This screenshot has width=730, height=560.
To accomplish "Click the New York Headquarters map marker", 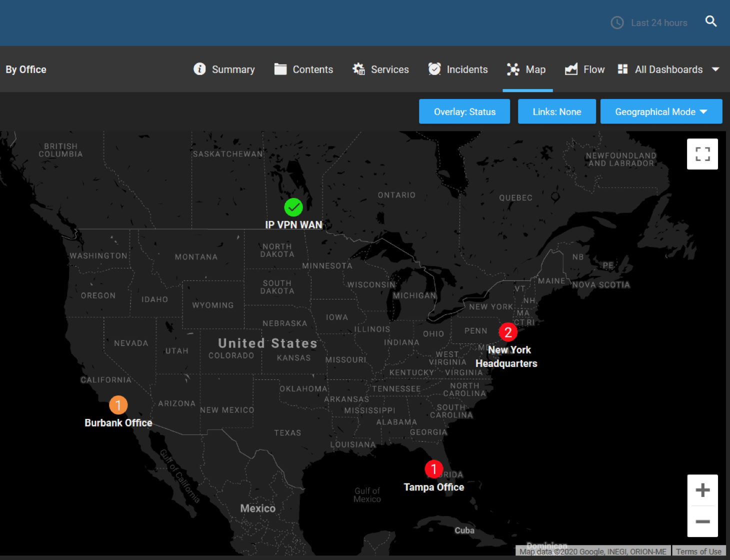I will coord(508,331).
